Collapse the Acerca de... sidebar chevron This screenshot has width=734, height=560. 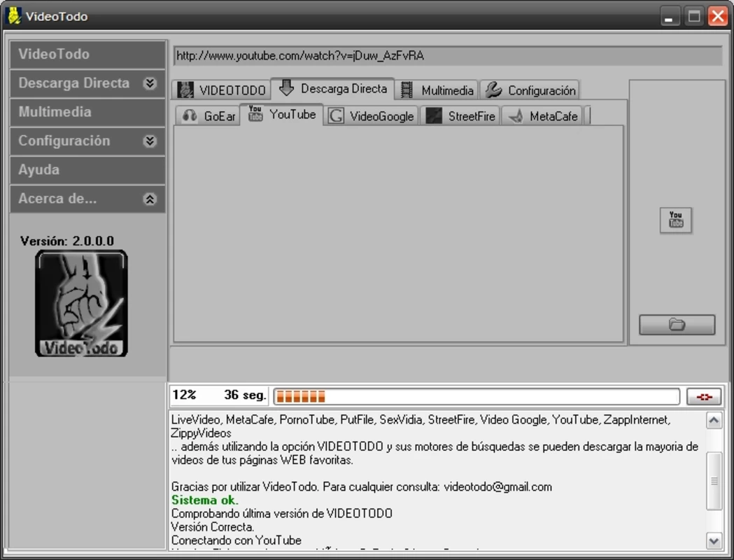coord(150,199)
